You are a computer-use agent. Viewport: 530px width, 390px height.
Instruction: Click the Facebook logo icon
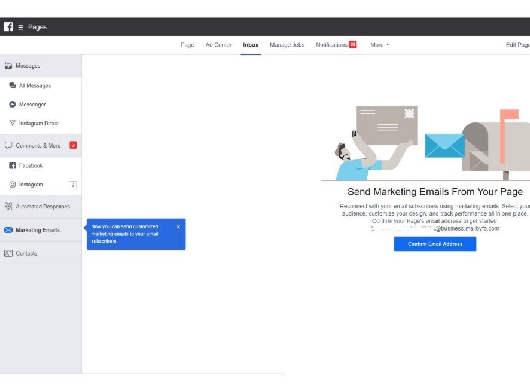tap(8, 27)
